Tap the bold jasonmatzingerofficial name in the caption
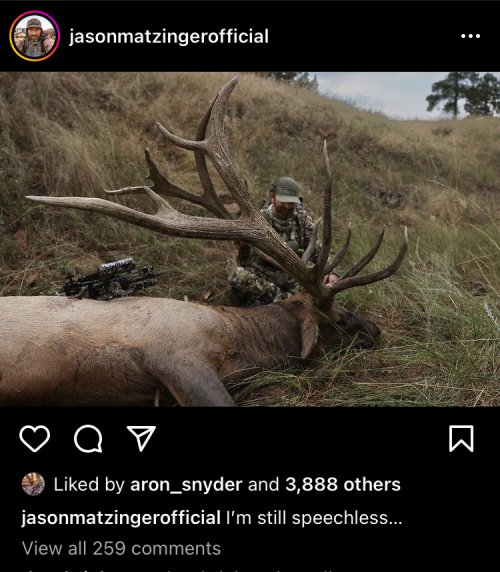This screenshot has height=572, width=500. pos(121,518)
